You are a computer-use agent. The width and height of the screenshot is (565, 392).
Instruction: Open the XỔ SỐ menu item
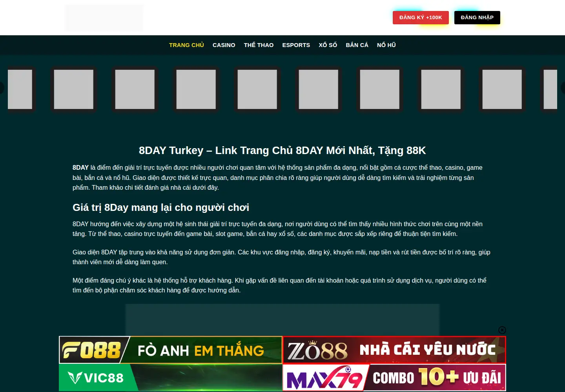[328, 45]
